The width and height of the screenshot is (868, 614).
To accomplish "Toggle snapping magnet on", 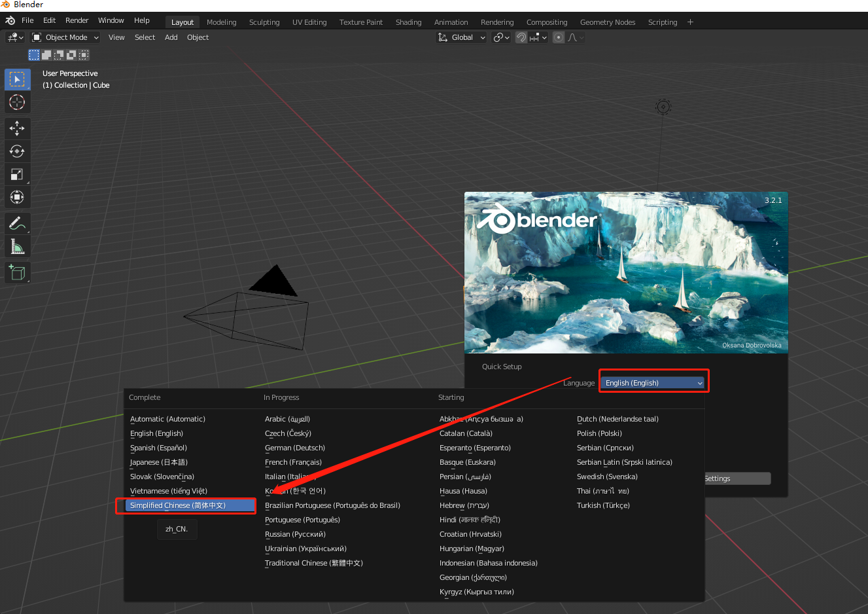I will click(521, 37).
